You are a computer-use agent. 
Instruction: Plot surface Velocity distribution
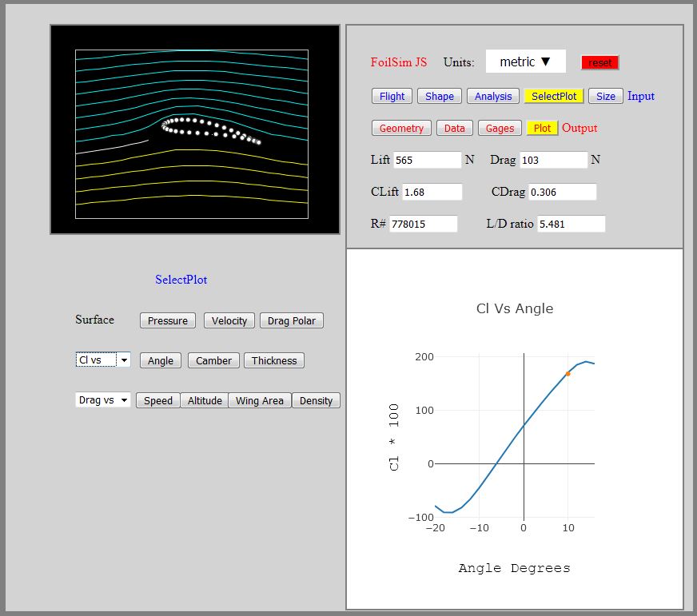[x=229, y=320]
